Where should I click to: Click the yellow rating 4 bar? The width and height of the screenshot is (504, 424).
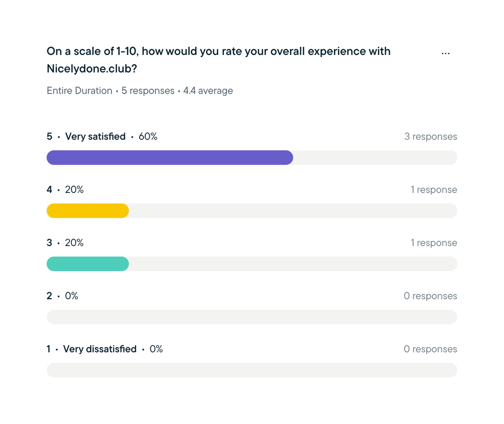point(87,211)
